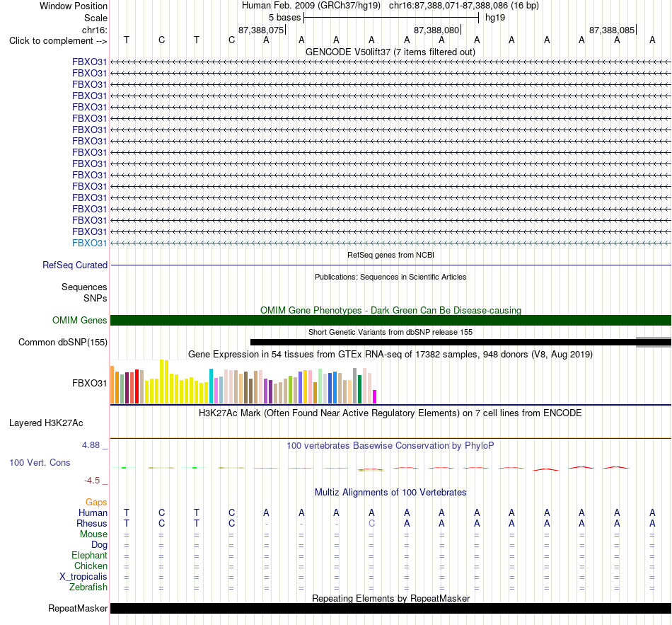Click the 'Rhesus' alignment row label
Viewport: 672px width, 625px height.
(x=92, y=524)
